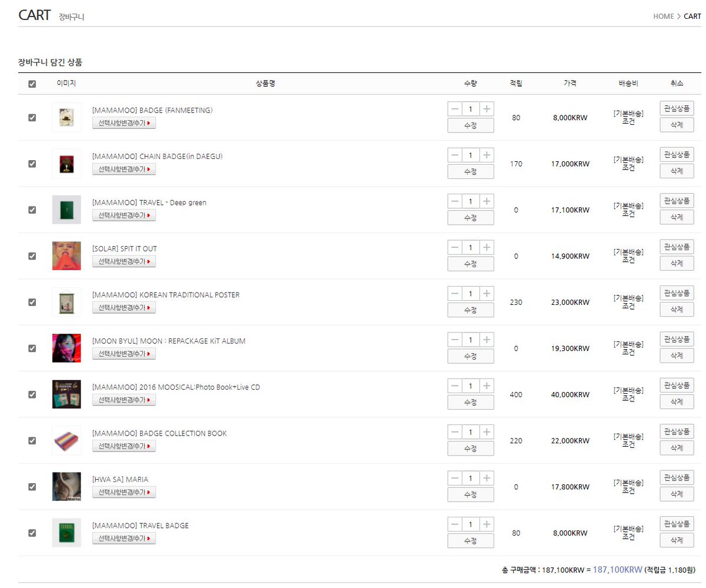Open the MOOSICAL product thumbnail image
This screenshot has height=588, width=706.
[x=66, y=394]
